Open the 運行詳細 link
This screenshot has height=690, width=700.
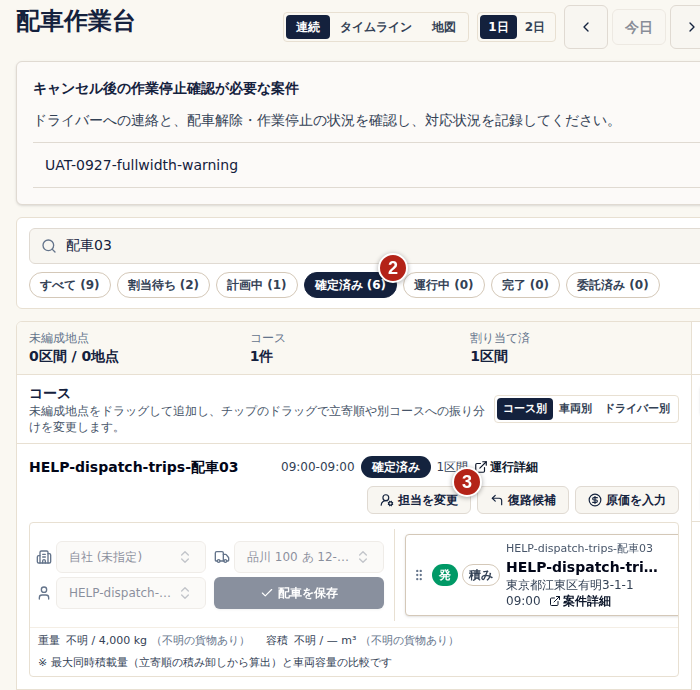pyautogui.click(x=506, y=467)
